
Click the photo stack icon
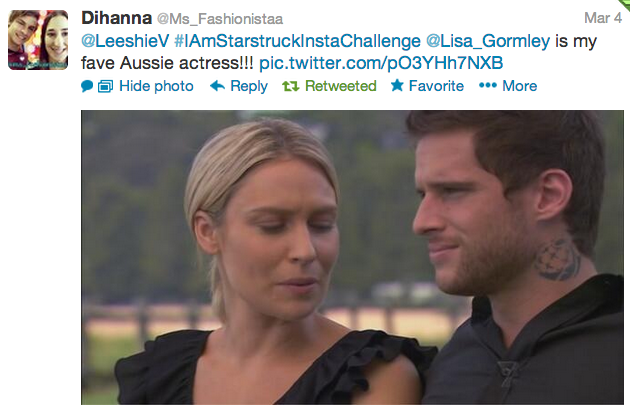tap(106, 86)
